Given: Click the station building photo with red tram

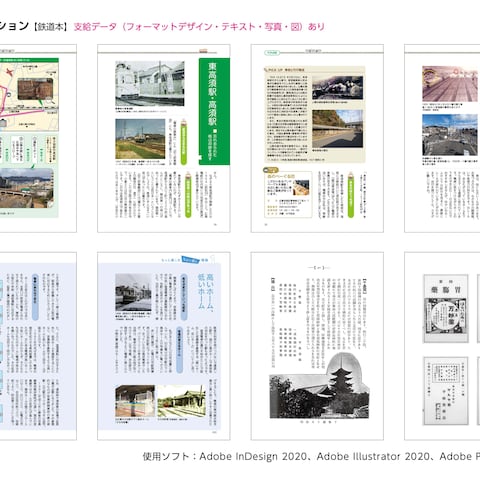Looking at the screenshot, I should pyautogui.click(x=181, y=401).
